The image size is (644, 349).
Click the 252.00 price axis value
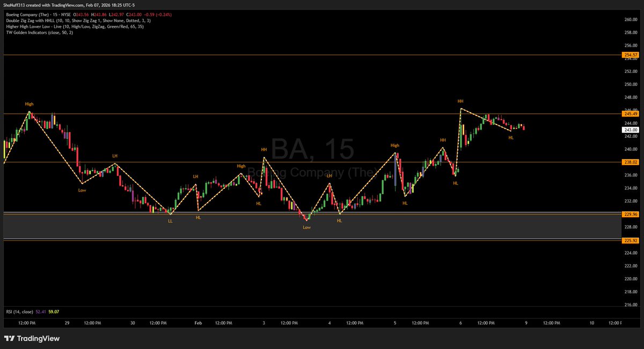pos(631,71)
